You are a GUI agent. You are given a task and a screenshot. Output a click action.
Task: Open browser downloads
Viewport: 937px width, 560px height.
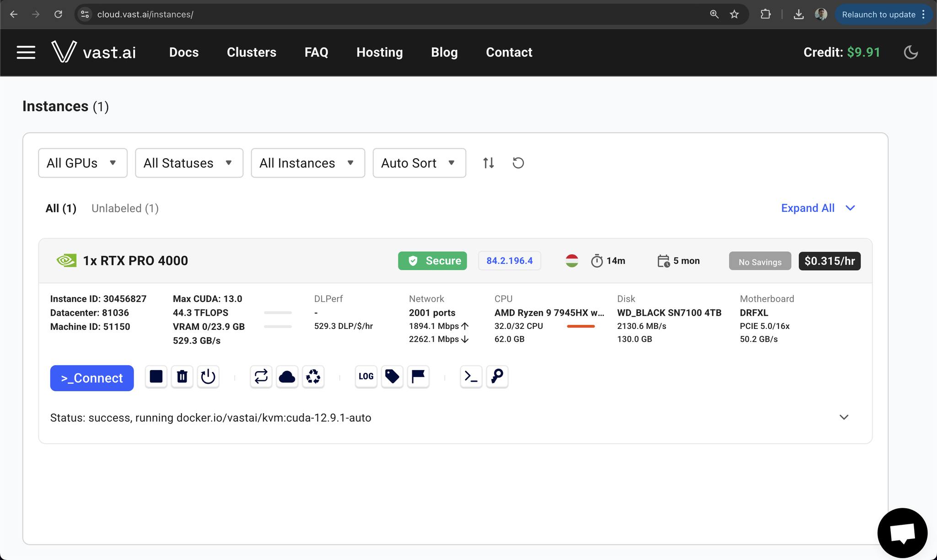pyautogui.click(x=799, y=14)
